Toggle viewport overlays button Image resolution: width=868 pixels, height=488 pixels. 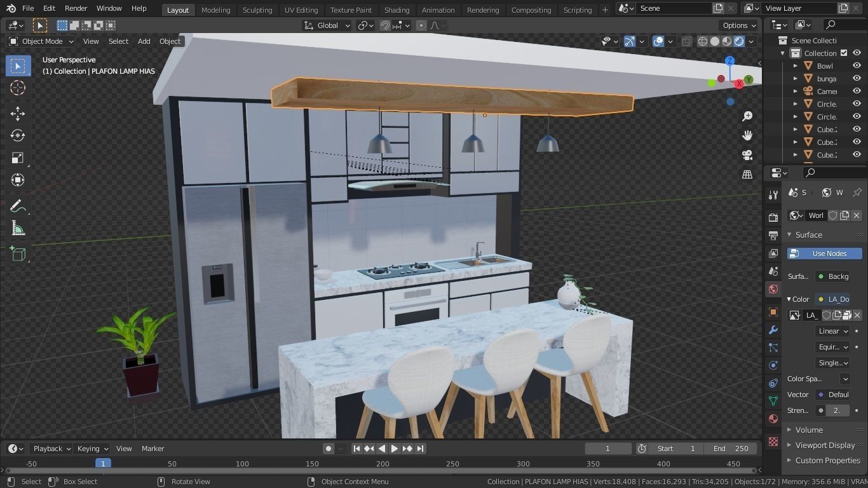click(658, 41)
